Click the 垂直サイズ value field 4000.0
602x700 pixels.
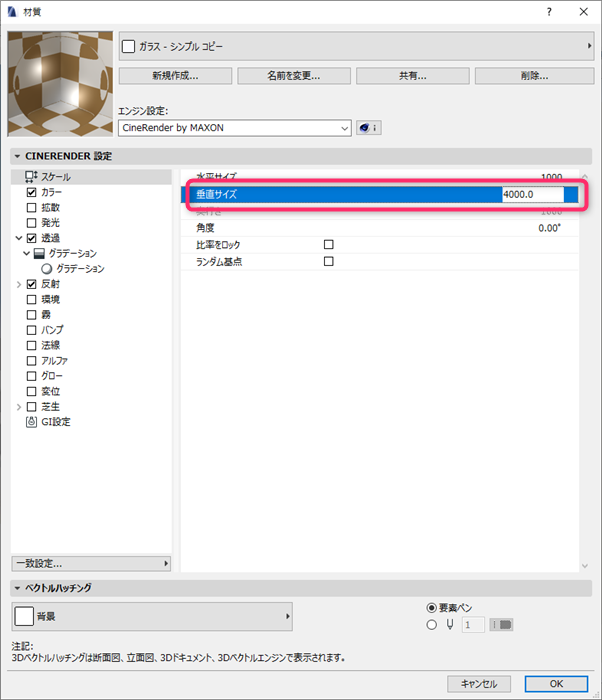(533, 195)
